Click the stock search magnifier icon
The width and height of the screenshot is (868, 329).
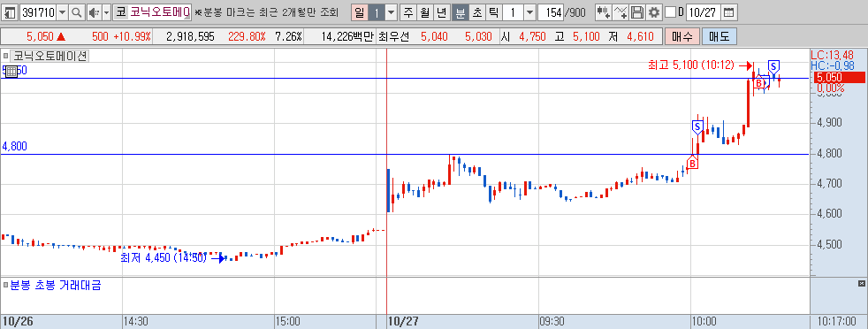coord(76,11)
